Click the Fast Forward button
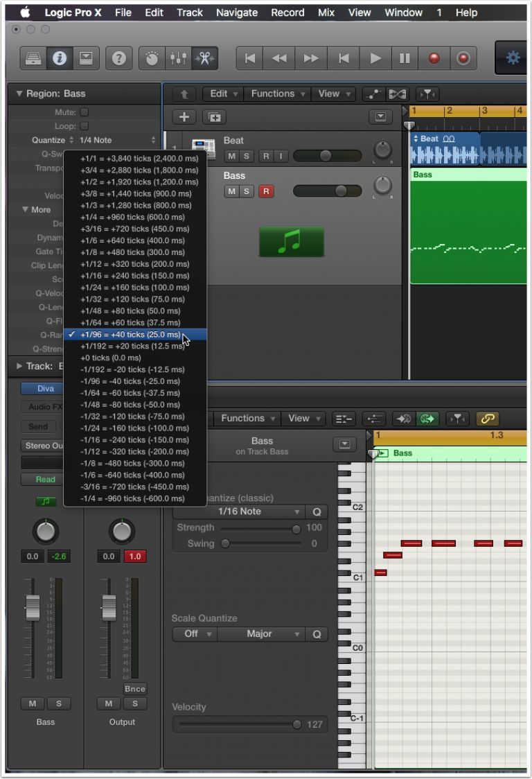 [311, 59]
